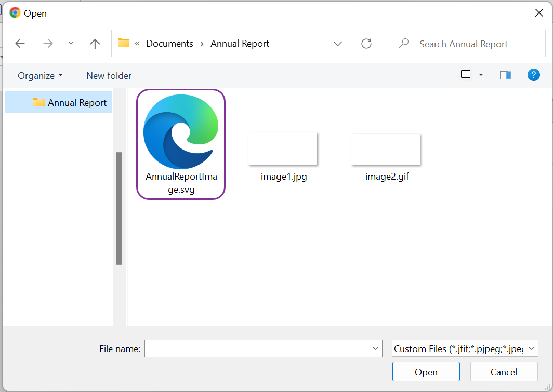This screenshot has width=553, height=392.
Task: Click Documents in the breadcrumb path
Action: (x=169, y=44)
